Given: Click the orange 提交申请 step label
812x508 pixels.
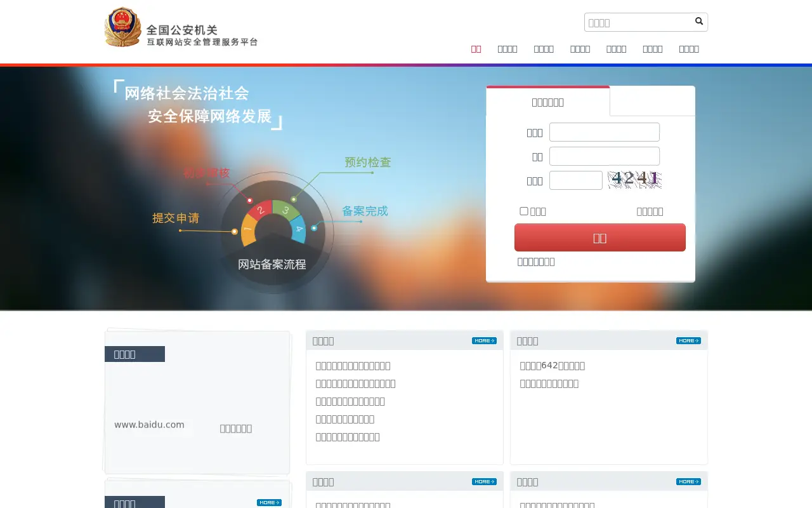Looking at the screenshot, I should (x=176, y=218).
